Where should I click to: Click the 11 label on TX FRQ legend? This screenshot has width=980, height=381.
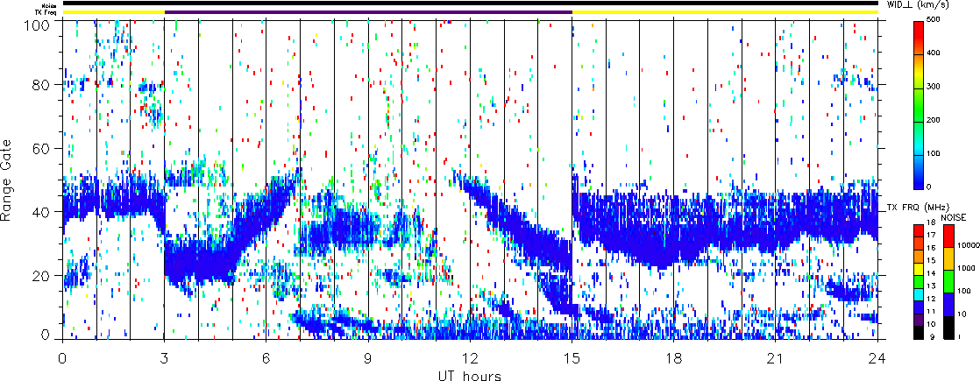[x=931, y=311]
